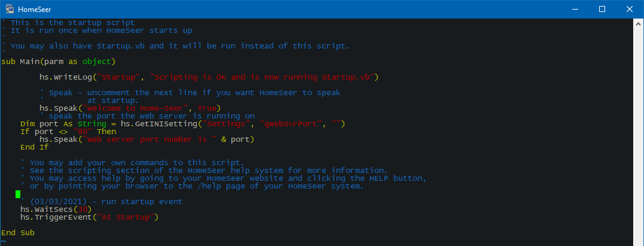644x246 pixels.
Task: Close the HomeSeer window
Action: 630,9
